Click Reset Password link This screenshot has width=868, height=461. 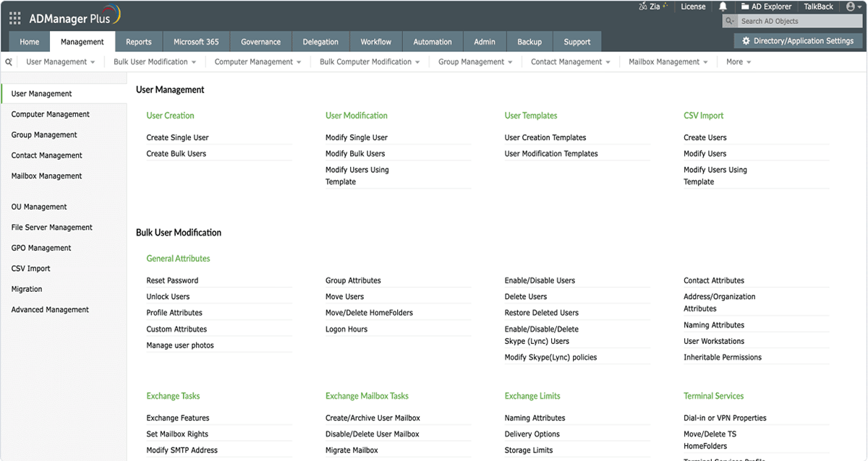point(172,280)
